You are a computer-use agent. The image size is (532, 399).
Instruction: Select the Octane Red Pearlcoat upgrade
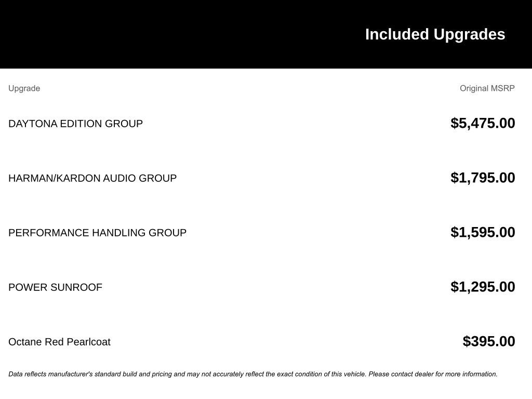pyautogui.click(x=59, y=342)
